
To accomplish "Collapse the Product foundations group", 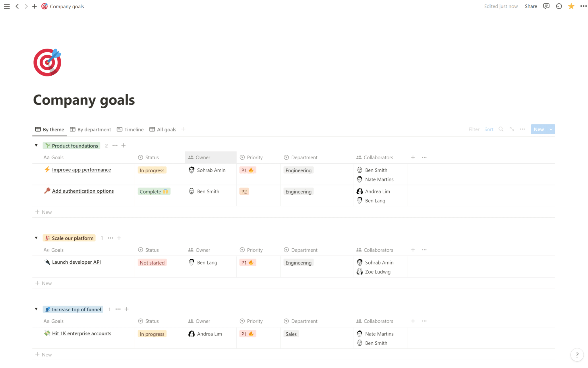I will (x=36, y=145).
